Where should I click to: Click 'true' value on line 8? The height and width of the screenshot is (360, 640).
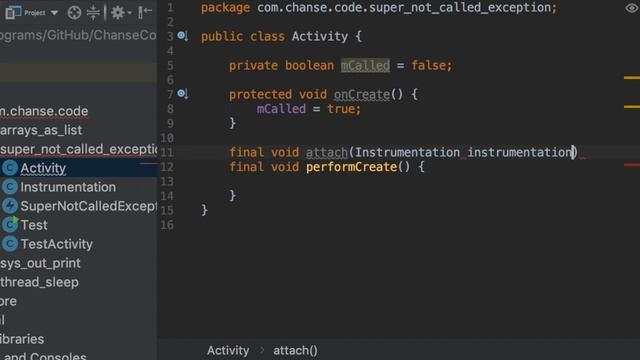[x=340, y=109]
